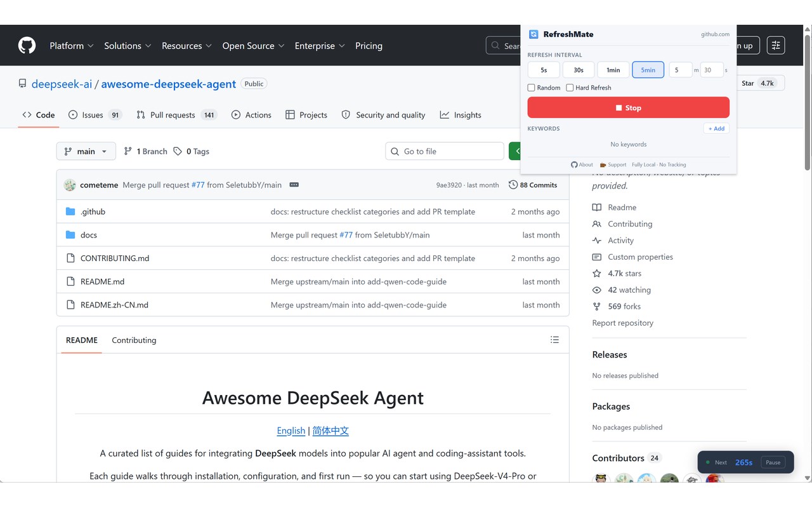Click the folder icon of the .github row
Viewport: 812px width, 508px height.
70,211
